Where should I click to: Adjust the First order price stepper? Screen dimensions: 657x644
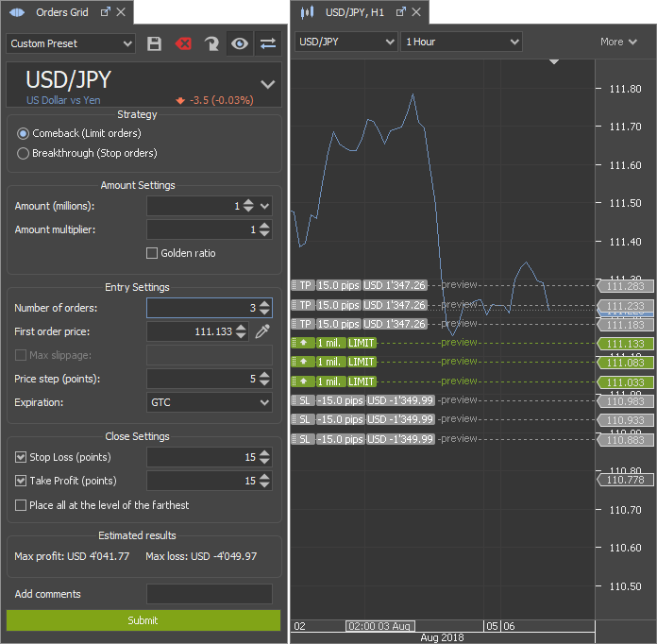click(241, 331)
